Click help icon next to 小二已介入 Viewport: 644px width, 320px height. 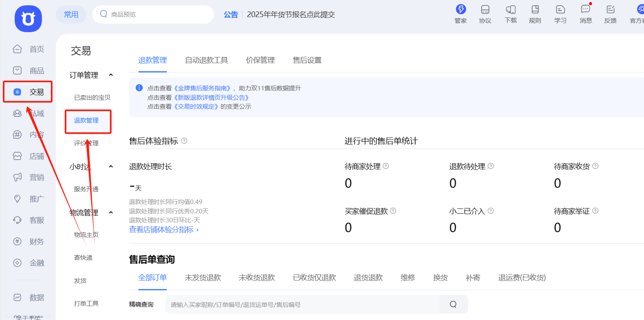(x=491, y=211)
